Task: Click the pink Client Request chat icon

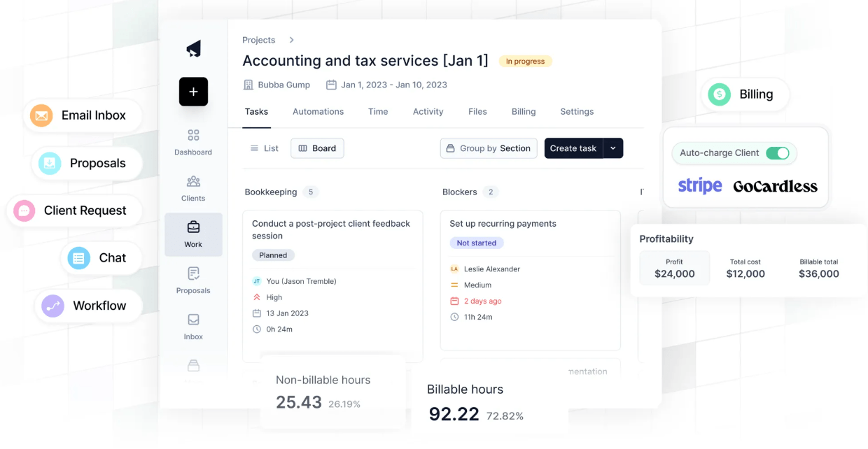Action: (24, 211)
